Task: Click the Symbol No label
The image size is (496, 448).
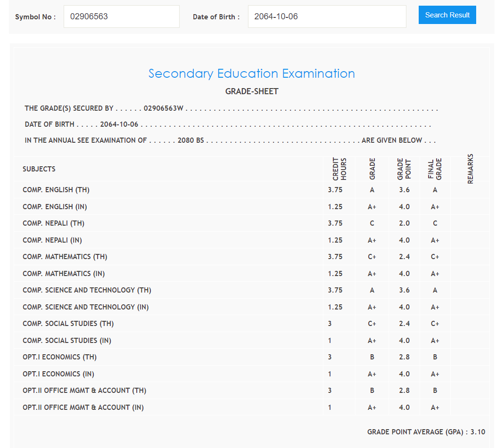Action: [x=35, y=17]
